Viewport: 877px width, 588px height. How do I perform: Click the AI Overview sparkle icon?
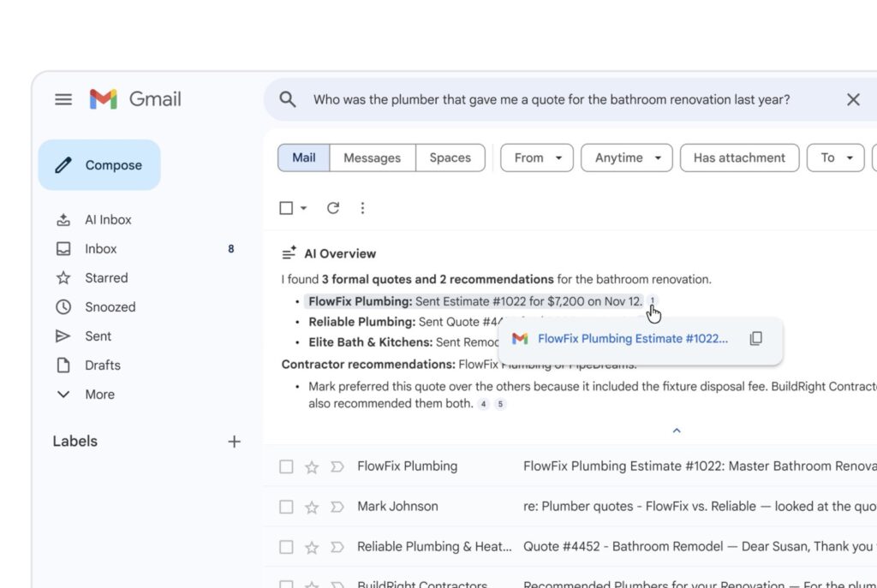pos(289,253)
